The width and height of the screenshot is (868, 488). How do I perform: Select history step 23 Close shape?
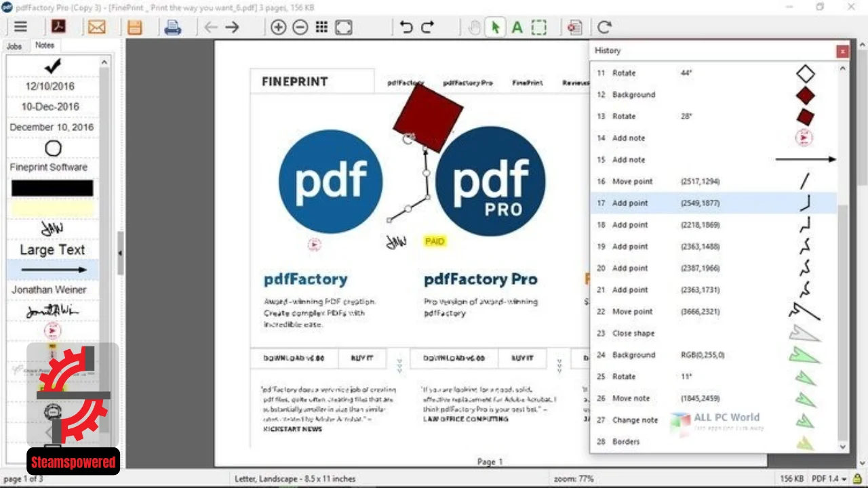tap(713, 333)
